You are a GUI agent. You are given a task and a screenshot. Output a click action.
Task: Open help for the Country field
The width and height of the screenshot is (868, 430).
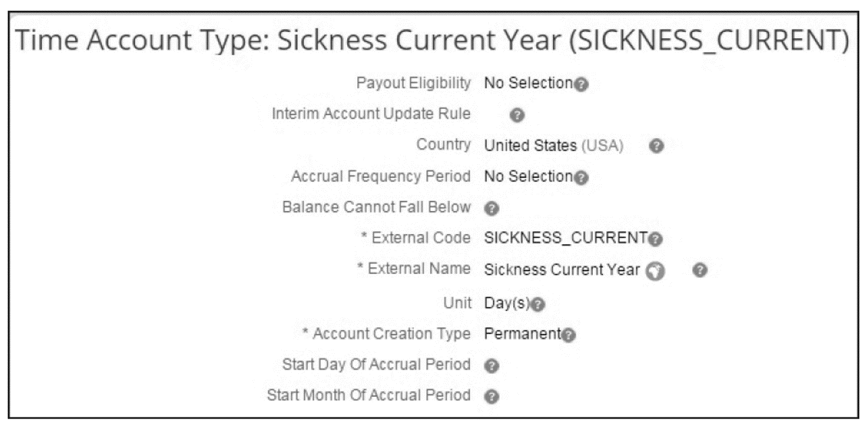pos(657,146)
